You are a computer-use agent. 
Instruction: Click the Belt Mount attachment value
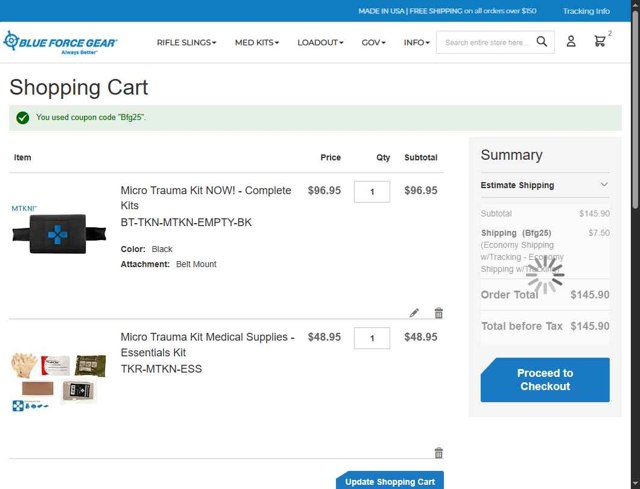pyautogui.click(x=196, y=265)
